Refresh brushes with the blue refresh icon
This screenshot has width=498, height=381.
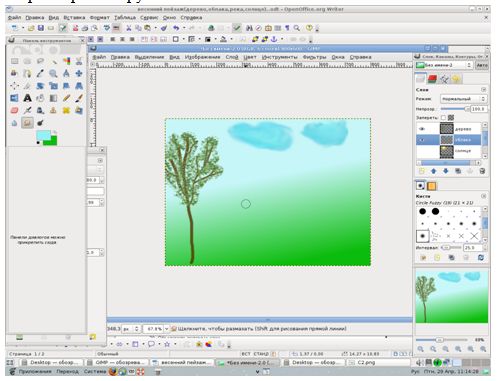tap(481, 257)
